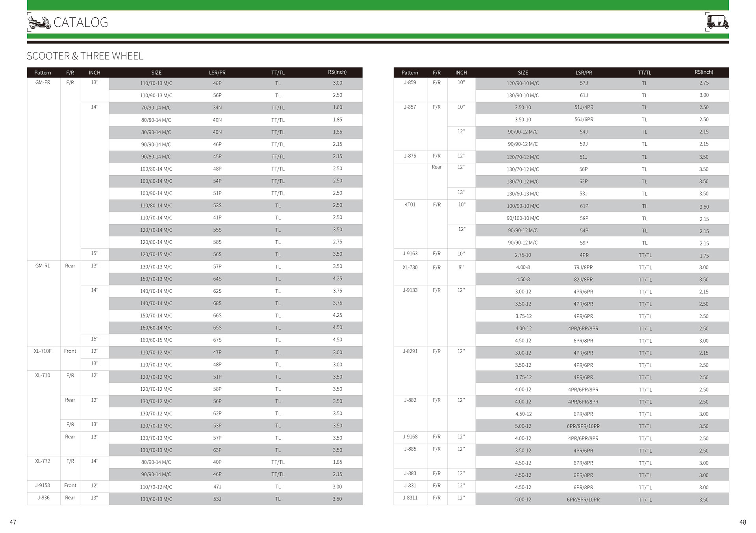Click the green banner at top
Image resolution: width=756 pixels, height=533 pixels.
pyautogui.click(x=378, y=5)
